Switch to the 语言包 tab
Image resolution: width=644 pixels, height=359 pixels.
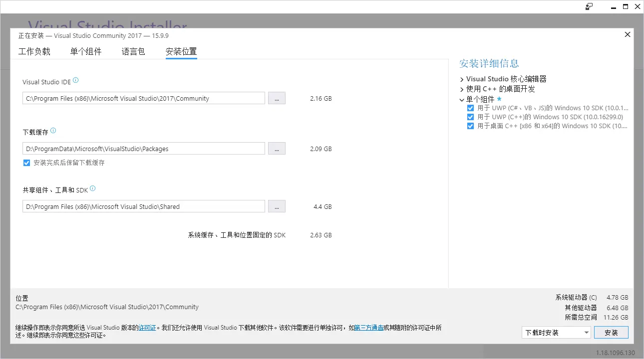click(133, 51)
